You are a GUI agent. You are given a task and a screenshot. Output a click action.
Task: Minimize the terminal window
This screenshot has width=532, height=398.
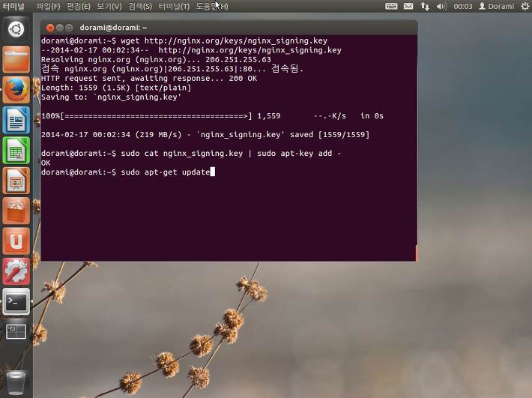(59, 28)
